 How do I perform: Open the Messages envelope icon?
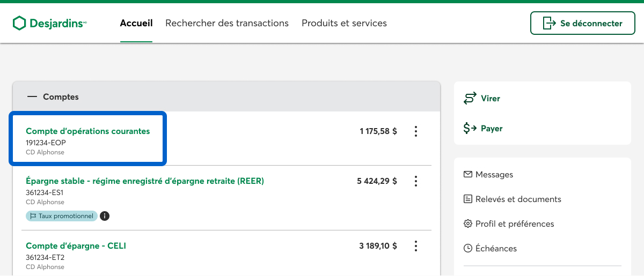click(468, 175)
